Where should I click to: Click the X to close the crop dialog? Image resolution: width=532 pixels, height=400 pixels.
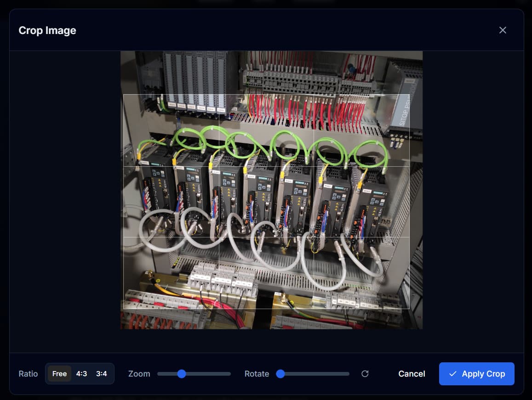click(x=503, y=30)
